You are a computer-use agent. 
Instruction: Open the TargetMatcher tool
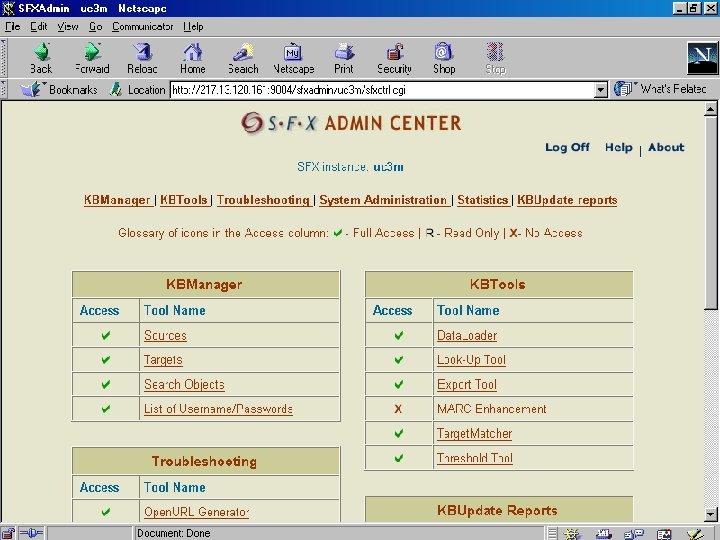[474, 433]
